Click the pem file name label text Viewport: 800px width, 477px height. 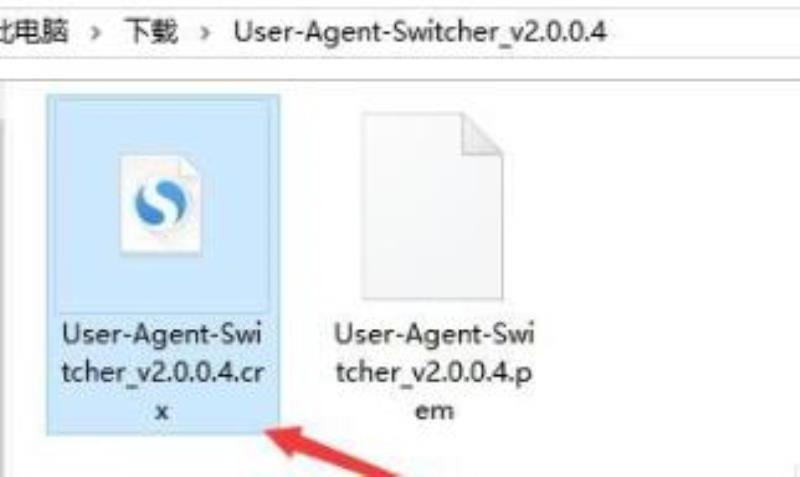pyautogui.click(x=434, y=372)
